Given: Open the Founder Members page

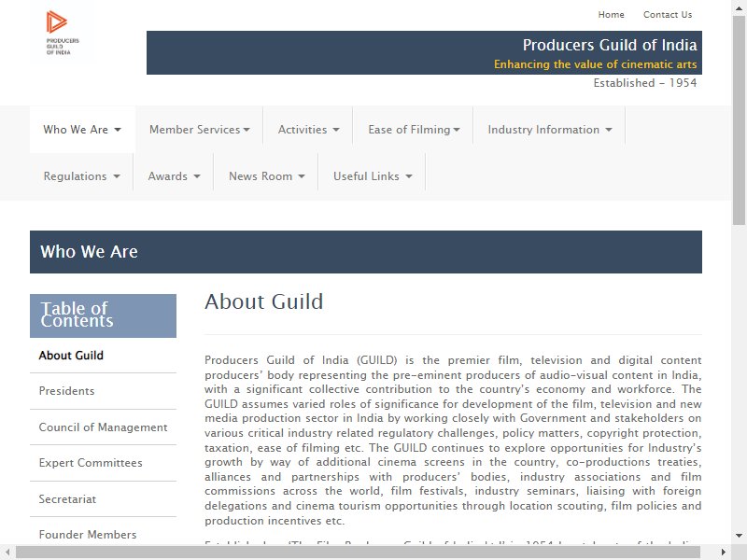Looking at the screenshot, I should pos(88,534).
